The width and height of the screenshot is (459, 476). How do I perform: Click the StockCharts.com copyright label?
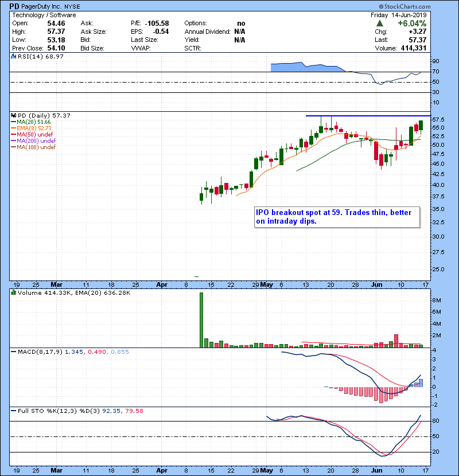(x=404, y=6)
